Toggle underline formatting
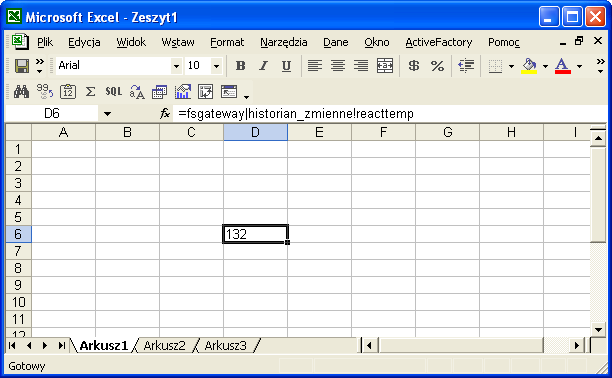The image size is (612, 378). tap(286, 66)
